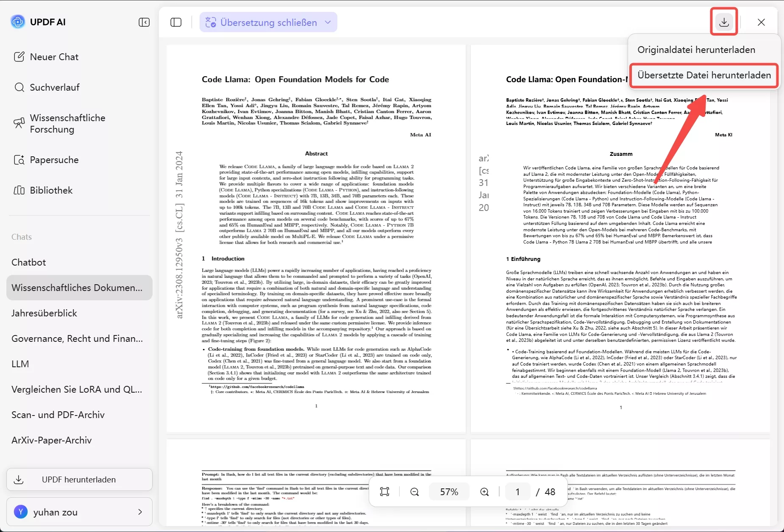Click the page number field showing 1
Image resolution: width=784 pixels, height=532 pixels.
tap(517, 492)
